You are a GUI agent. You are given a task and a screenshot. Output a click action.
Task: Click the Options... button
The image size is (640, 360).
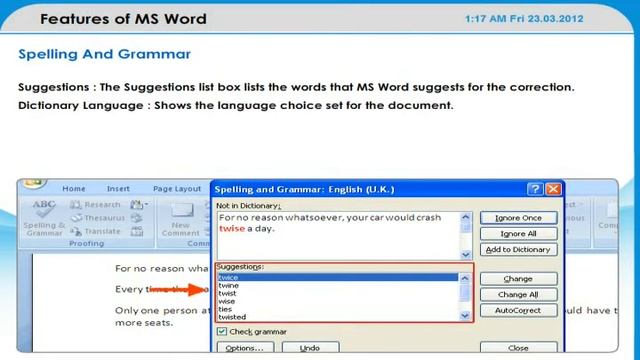[245, 348]
